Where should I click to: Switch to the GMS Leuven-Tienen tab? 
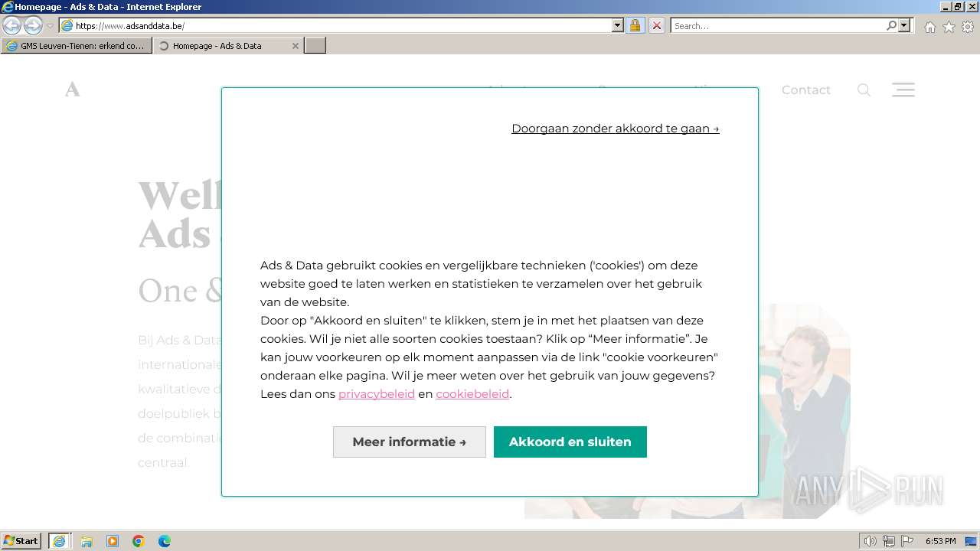coord(76,46)
